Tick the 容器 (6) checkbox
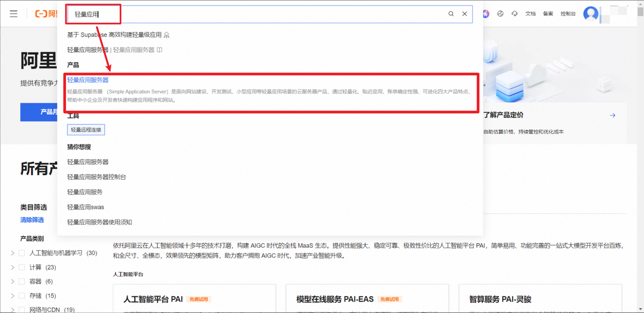 [x=22, y=281]
